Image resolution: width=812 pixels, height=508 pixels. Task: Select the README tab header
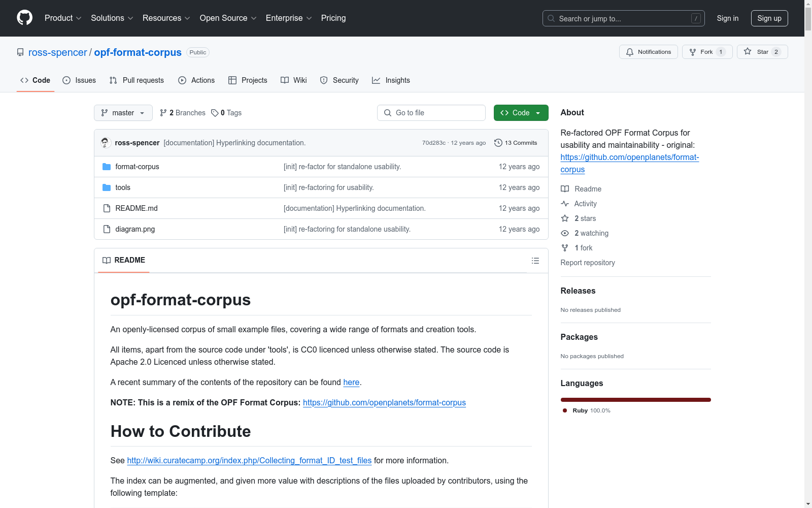(124, 260)
